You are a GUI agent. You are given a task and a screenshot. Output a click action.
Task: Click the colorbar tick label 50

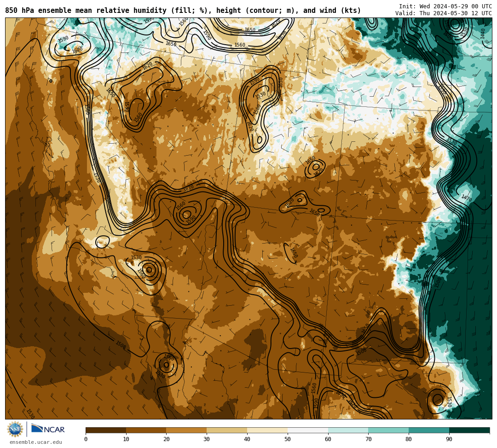point(288,439)
